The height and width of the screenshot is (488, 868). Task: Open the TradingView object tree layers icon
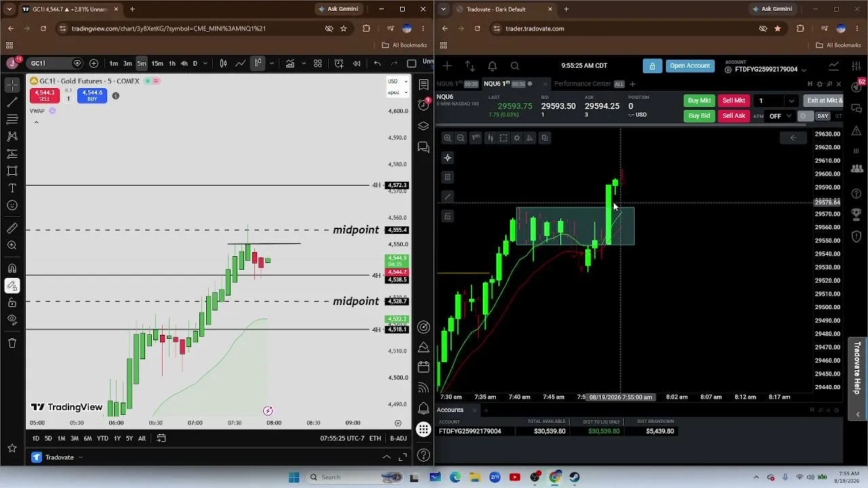(424, 126)
